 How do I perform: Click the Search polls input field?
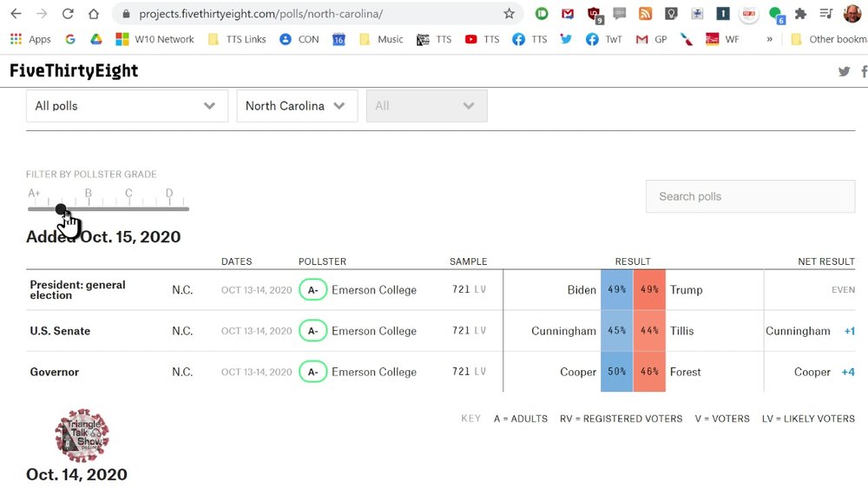[x=750, y=196]
